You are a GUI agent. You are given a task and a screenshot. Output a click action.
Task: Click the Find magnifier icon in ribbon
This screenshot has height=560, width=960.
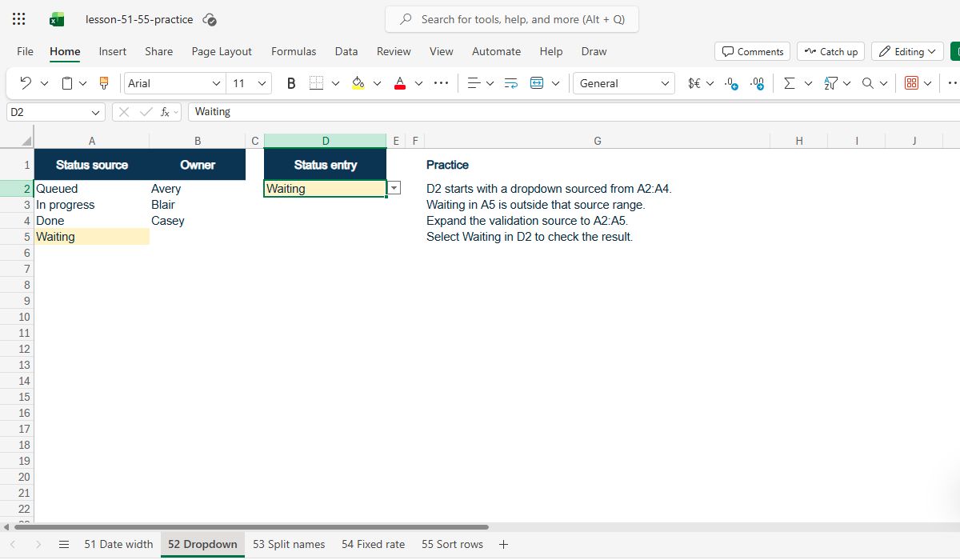868,83
